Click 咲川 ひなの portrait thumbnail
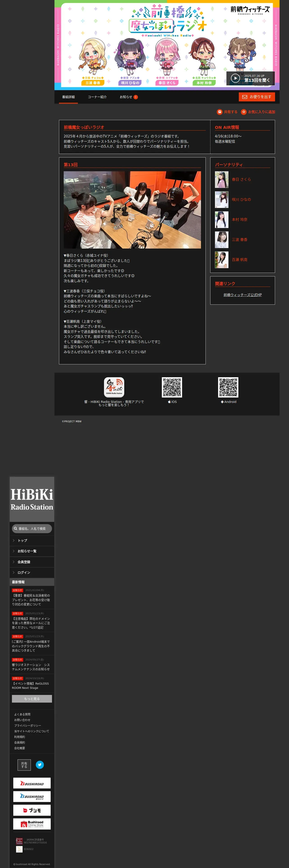Image resolution: width=289 pixels, height=868 pixels. 222,199
